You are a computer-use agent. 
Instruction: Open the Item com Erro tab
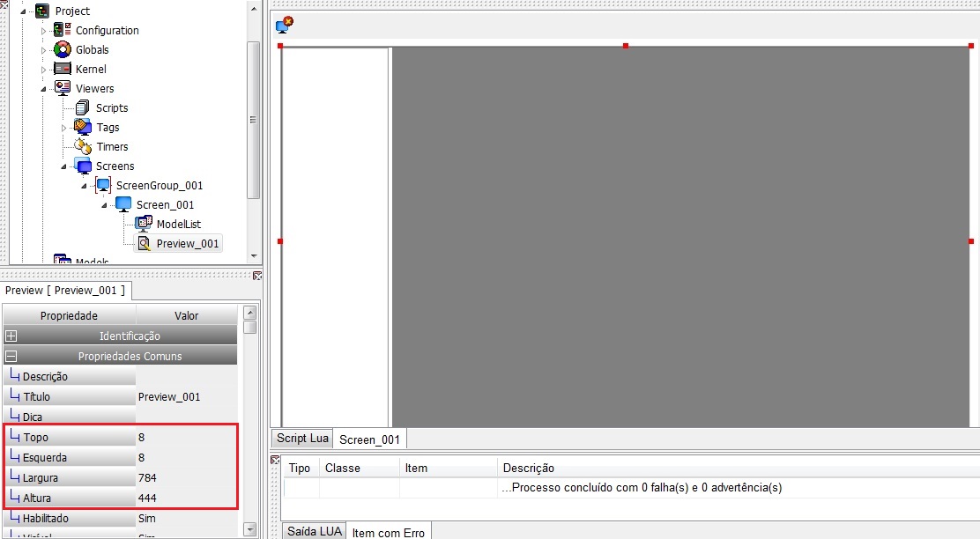pos(388,532)
